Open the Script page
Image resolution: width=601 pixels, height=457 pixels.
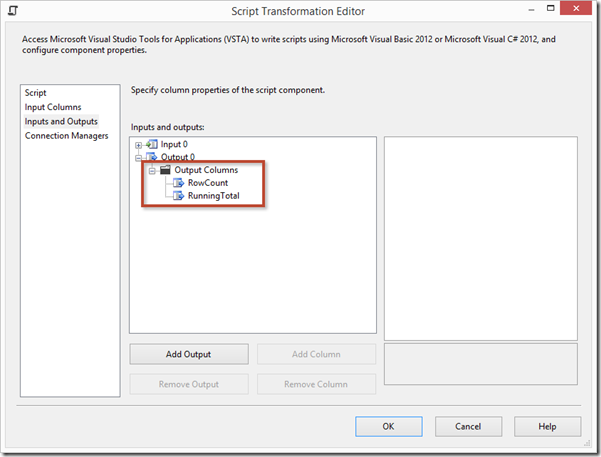click(36, 93)
